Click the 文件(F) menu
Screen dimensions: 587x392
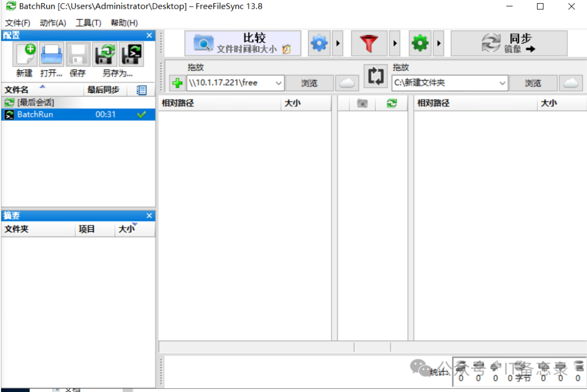pos(17,23)
